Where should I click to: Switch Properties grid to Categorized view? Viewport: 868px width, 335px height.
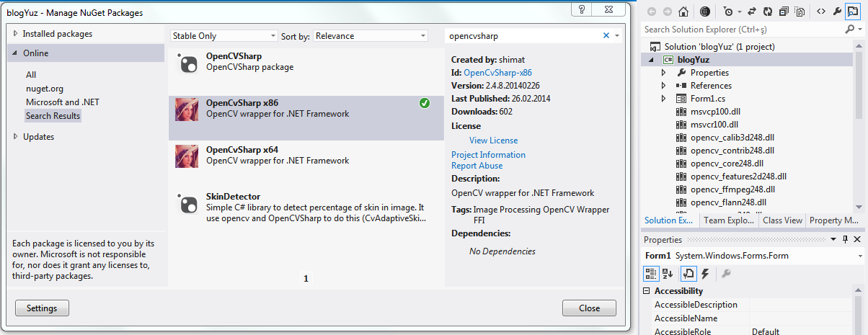[x=650, y=273]
